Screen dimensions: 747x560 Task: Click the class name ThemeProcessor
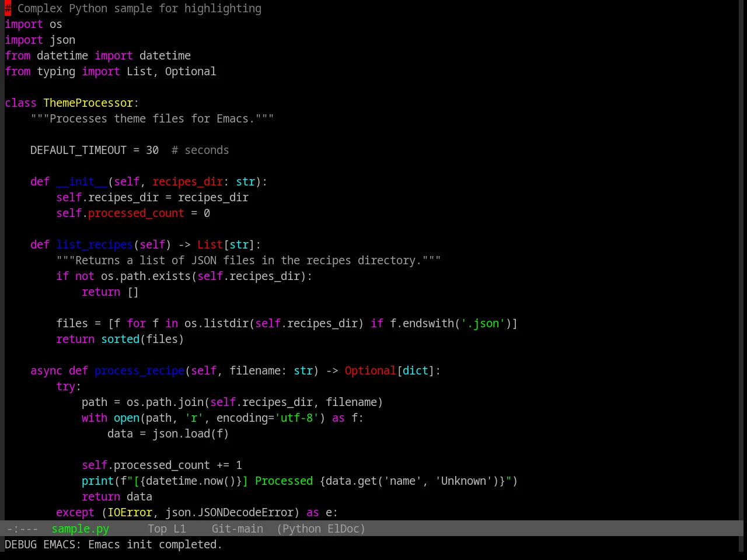[x=88, y=103]
